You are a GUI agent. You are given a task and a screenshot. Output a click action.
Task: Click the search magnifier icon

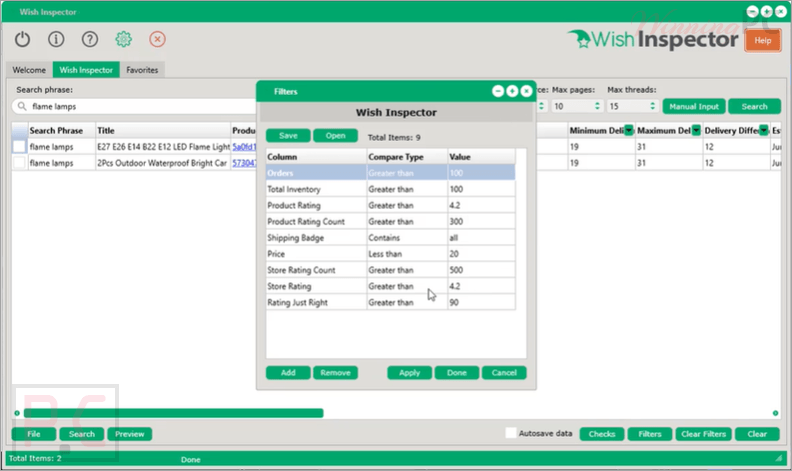click(22, 106)
